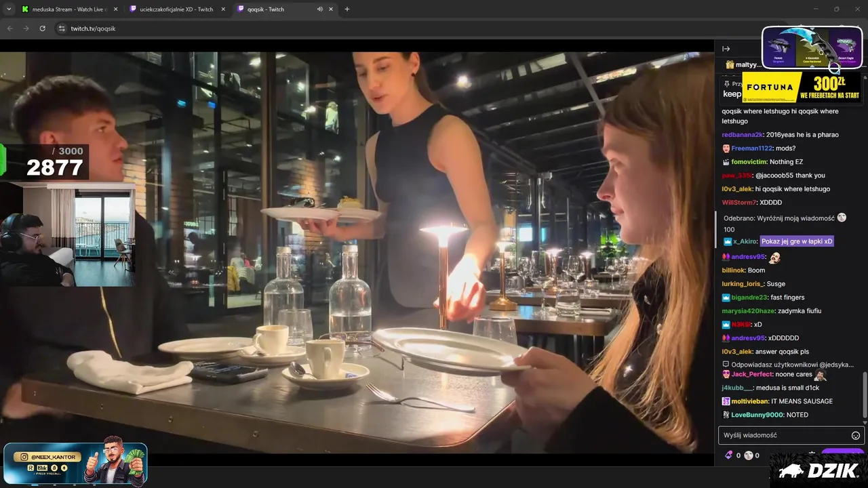The width and height of the screenshot is (868, 488).
Task: Open site information icon in address bar
Action: (62, 28)
